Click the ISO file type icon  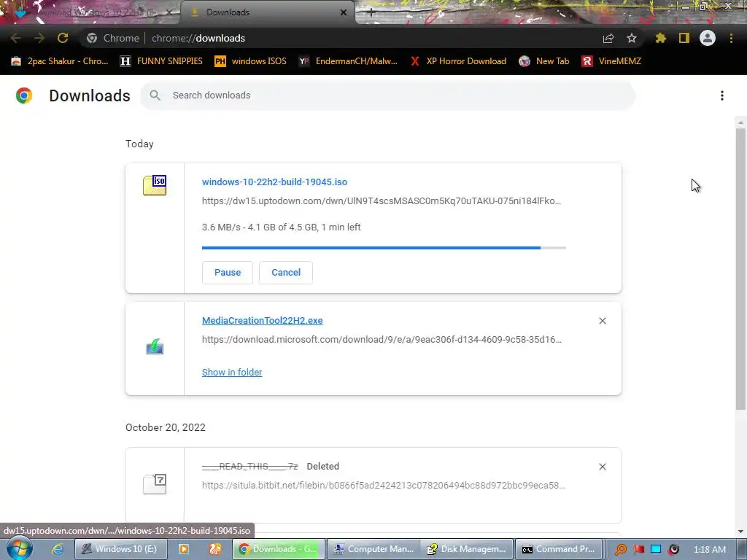pos(155,185)
